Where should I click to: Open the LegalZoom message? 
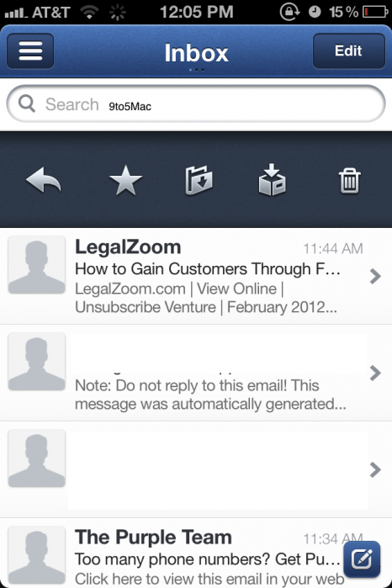(196, 276)
